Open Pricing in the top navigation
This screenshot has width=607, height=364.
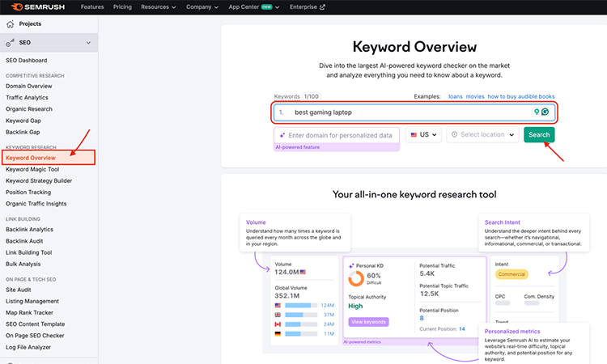pos(122,7)
